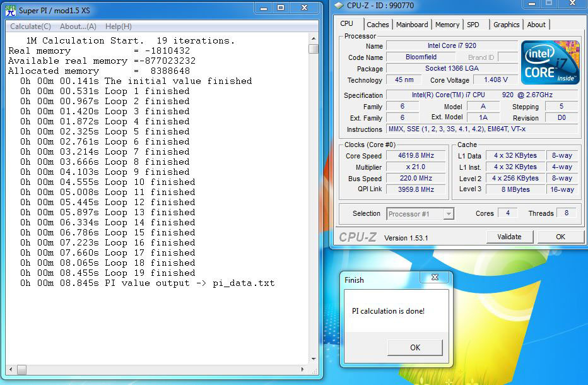Switch to the Graphics tab
The image size is (588, 385).
tap(506, 25)
